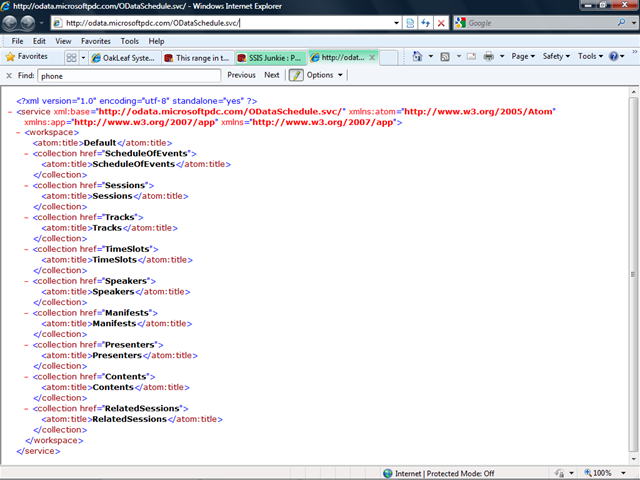640x480 pixels.
Task: Click the Read Mail envelope icon
Action: [x=471, y=56]
